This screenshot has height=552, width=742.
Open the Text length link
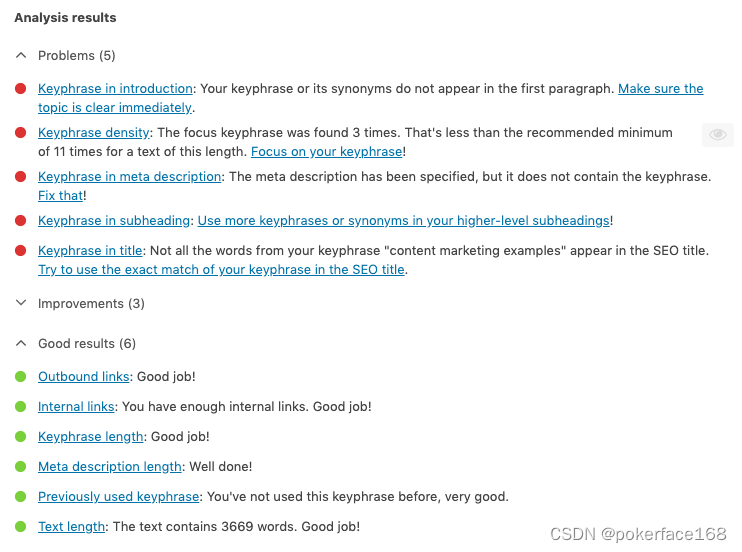(71, 526)
